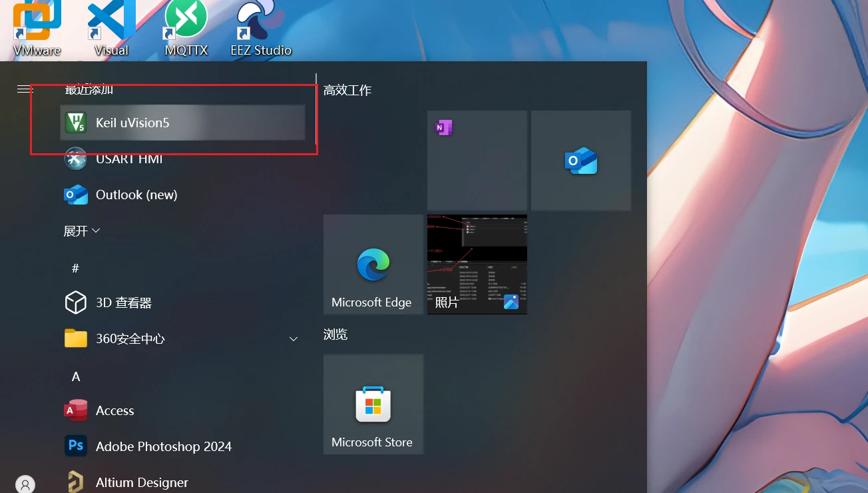The height and width of the screenshot is (493, 868).
Task: Click the 高效工作 group heading
Action: pyautogui.click(x=347, y=91)
